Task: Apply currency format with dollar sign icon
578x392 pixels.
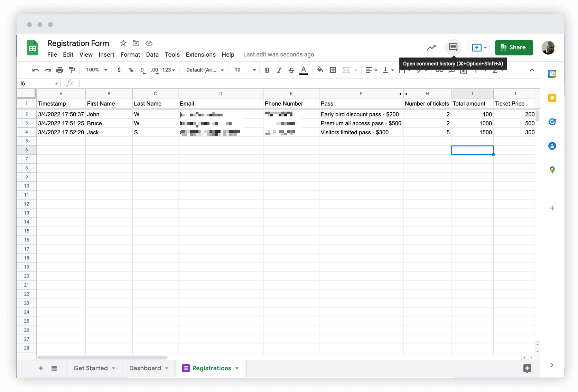Action: 119,70
